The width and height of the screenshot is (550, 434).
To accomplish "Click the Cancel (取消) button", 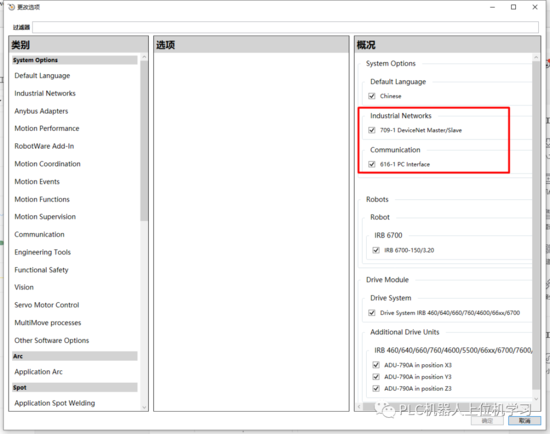I will pos(524,421).
